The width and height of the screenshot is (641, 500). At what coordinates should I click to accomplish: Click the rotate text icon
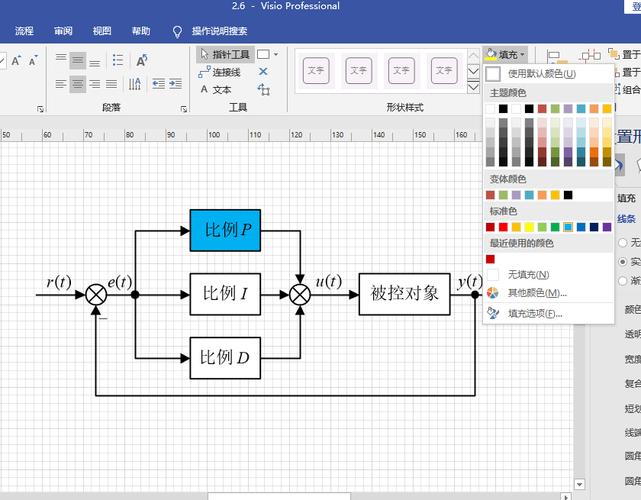[141, 61]
